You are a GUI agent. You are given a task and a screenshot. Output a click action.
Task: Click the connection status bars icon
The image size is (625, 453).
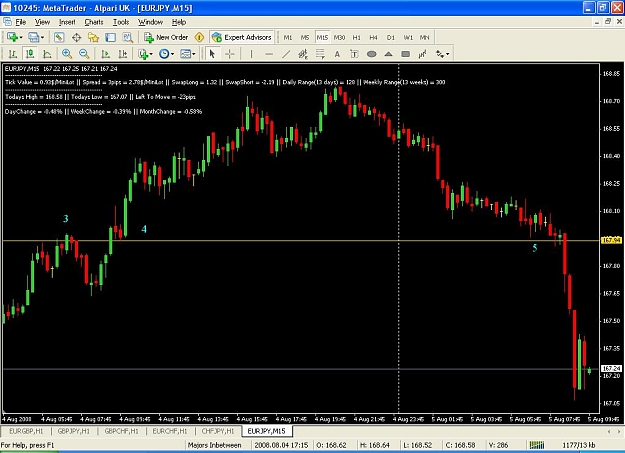pyautogui.click(x=537, y=445)
